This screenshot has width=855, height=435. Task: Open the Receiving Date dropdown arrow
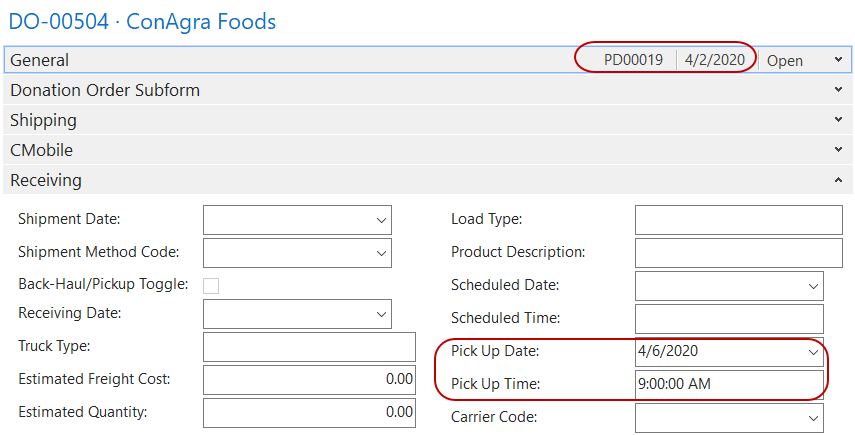(381, 314)
